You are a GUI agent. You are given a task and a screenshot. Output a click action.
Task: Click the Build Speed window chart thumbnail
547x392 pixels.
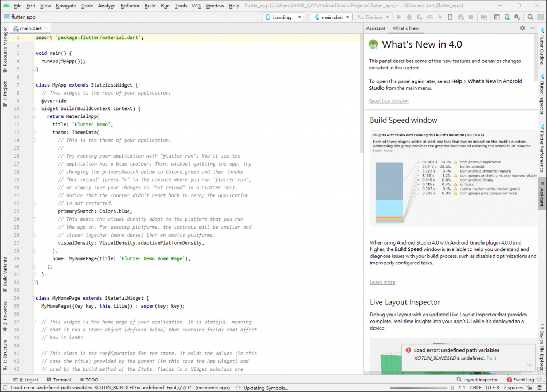coord(452,178)
